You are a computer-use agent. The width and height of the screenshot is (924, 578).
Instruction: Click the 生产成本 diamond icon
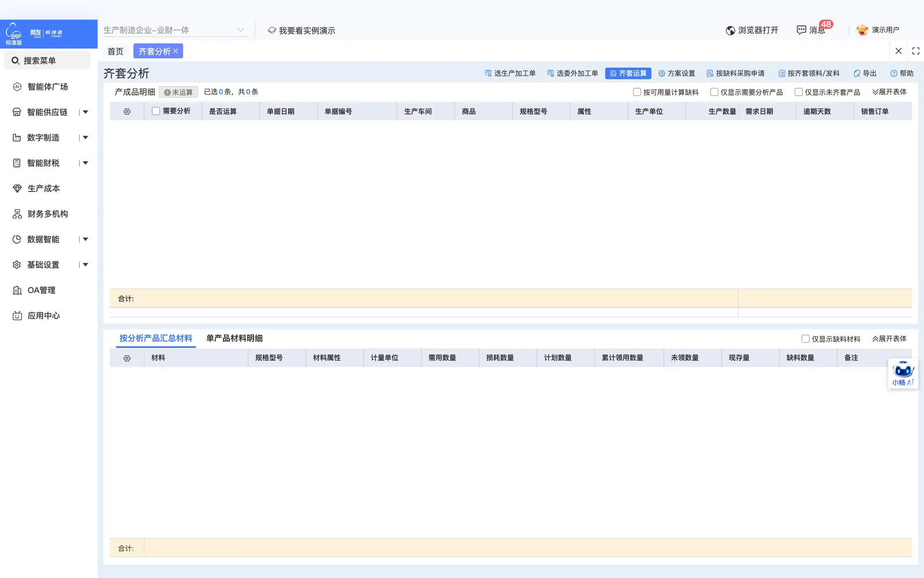coord(17,188)
